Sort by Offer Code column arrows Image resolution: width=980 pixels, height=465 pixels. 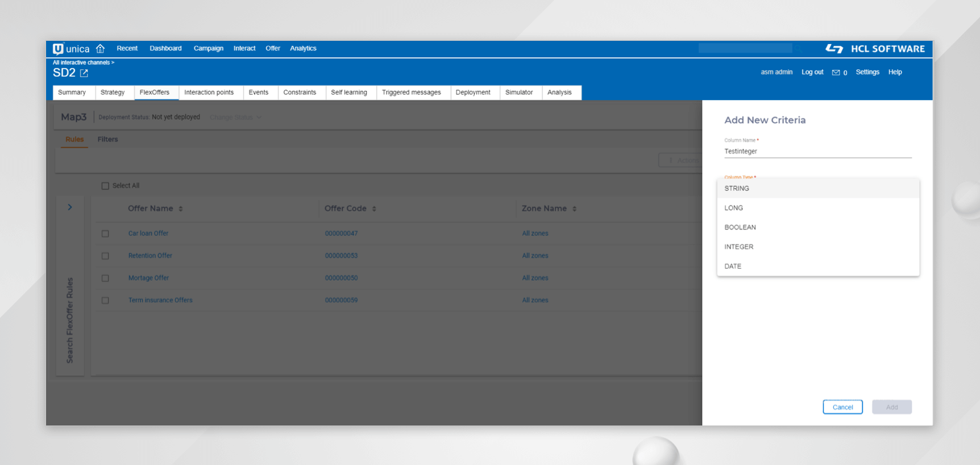pyautogui.click(x=374, y=209)
